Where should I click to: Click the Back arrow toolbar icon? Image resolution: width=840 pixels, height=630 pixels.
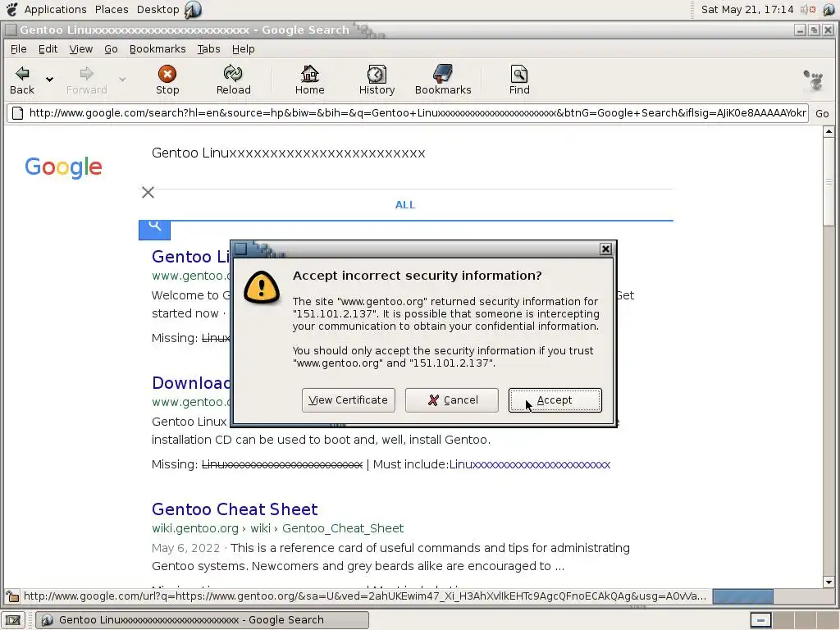[22, 74]
